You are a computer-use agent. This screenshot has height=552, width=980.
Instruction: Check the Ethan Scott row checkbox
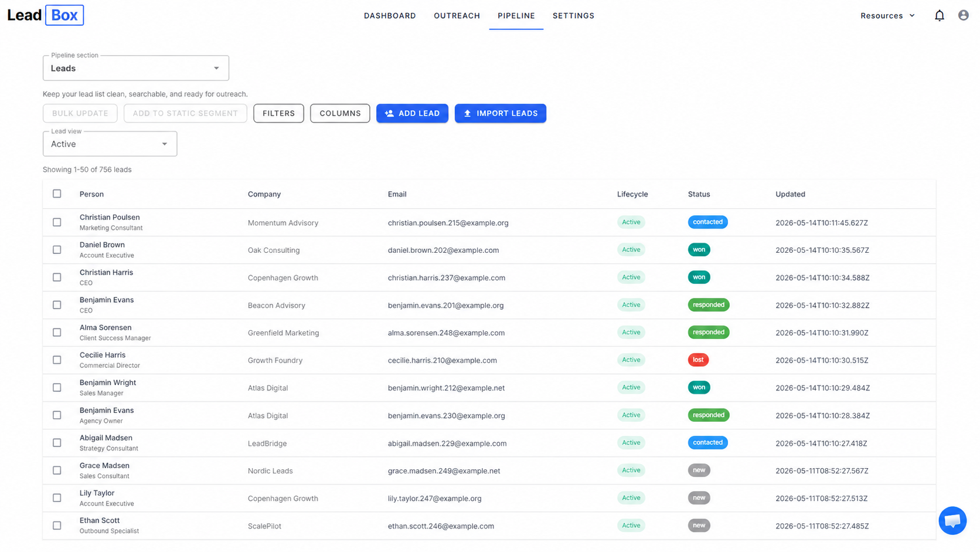[57, 526]
